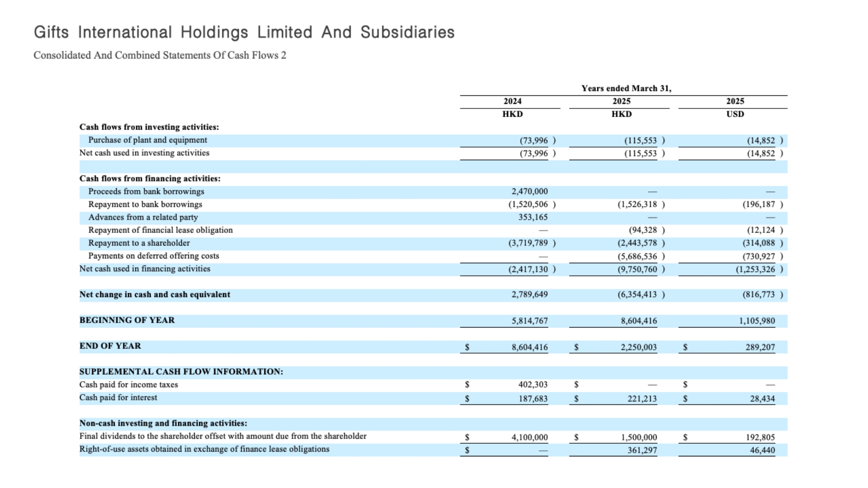Click the 46,440 USD right-of-use value
This screenshot has height=488, width=868.
click(763, 450)
